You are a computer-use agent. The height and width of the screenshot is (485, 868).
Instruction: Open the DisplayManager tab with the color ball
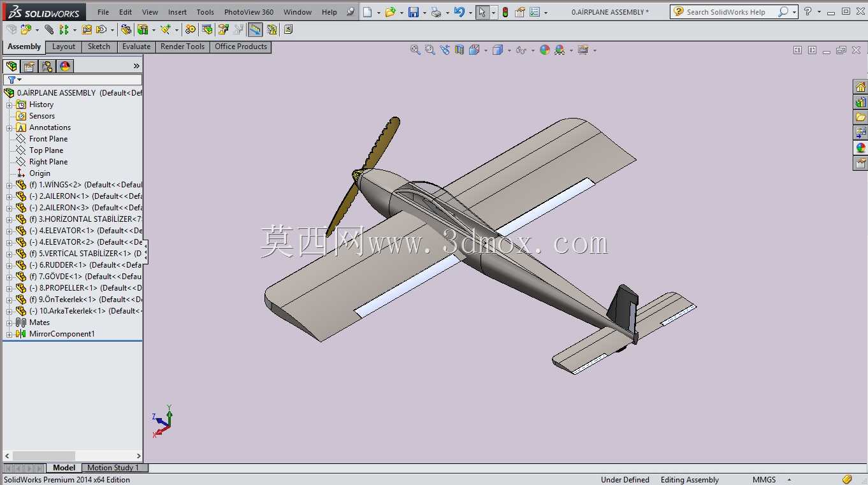[65, 66]
